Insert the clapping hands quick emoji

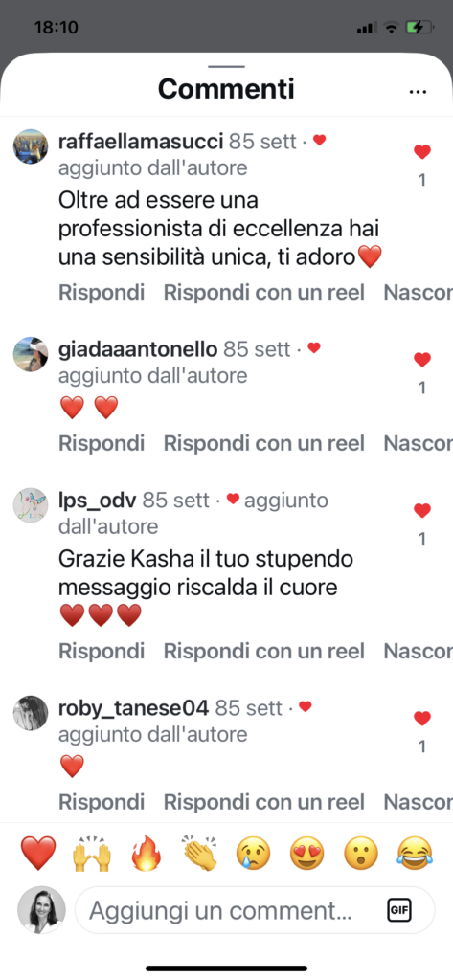(199, 853)
